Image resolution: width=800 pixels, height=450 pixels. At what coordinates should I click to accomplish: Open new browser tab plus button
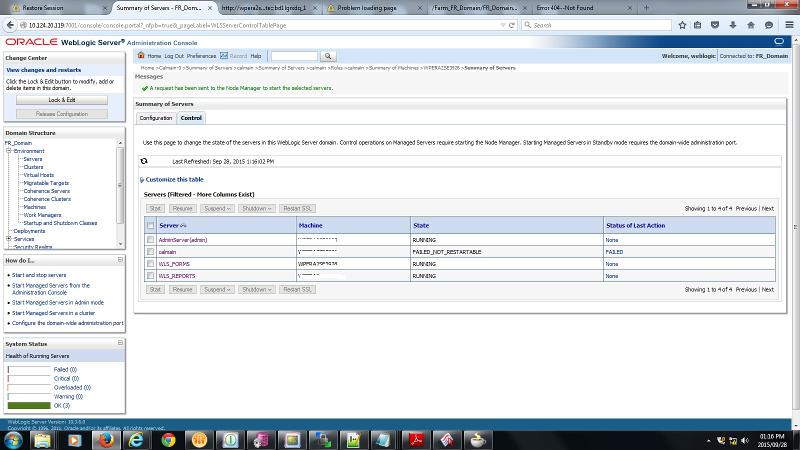(x=646, y=8)
